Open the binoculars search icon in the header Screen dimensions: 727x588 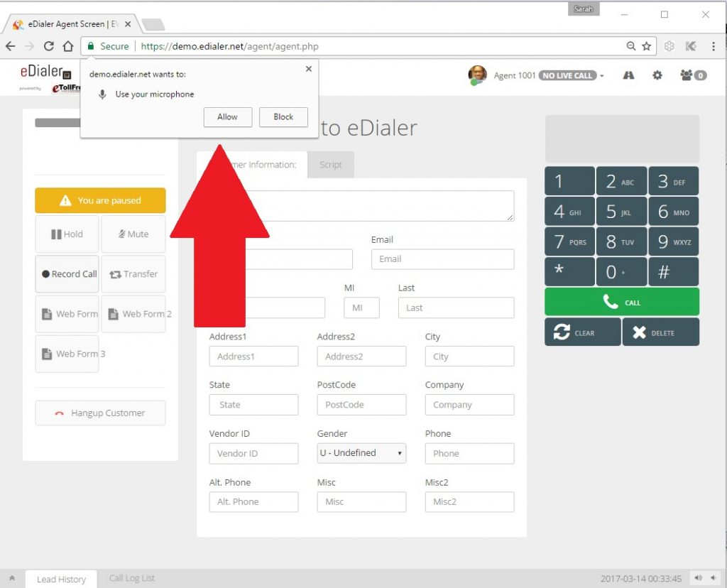tap(628, 75)
